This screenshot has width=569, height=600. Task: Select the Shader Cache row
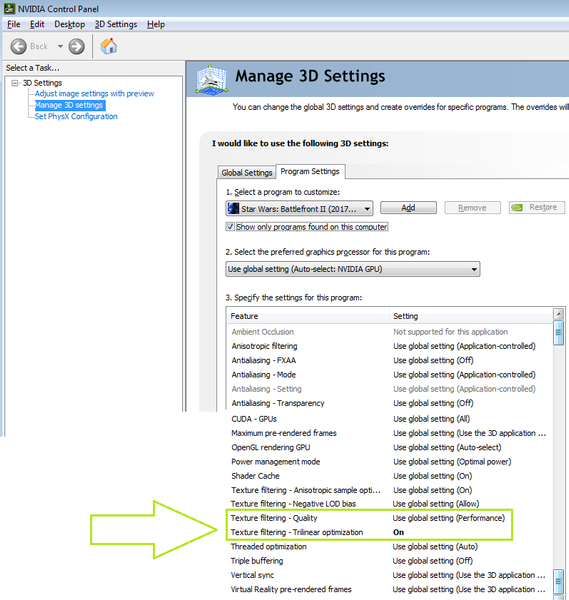389,476
